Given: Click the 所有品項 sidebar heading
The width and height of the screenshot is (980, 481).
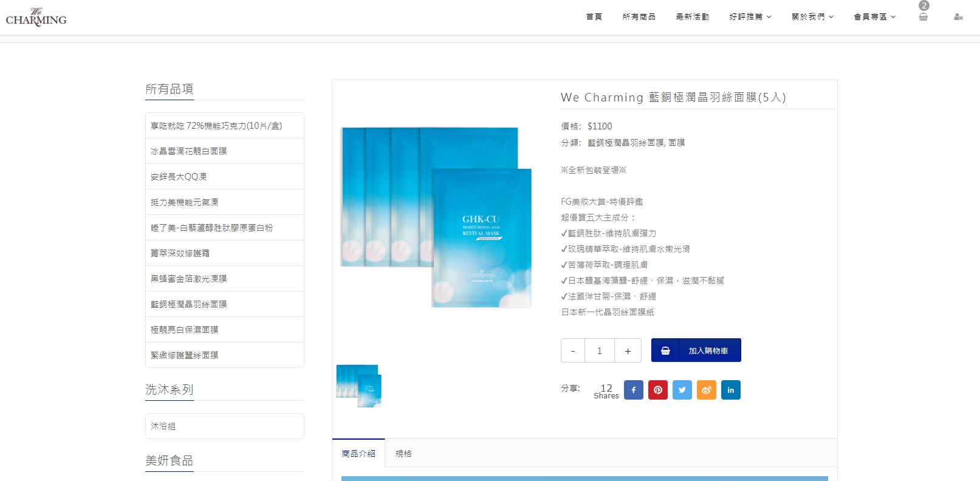Looking at the screenshot, I should click(170, 89).
